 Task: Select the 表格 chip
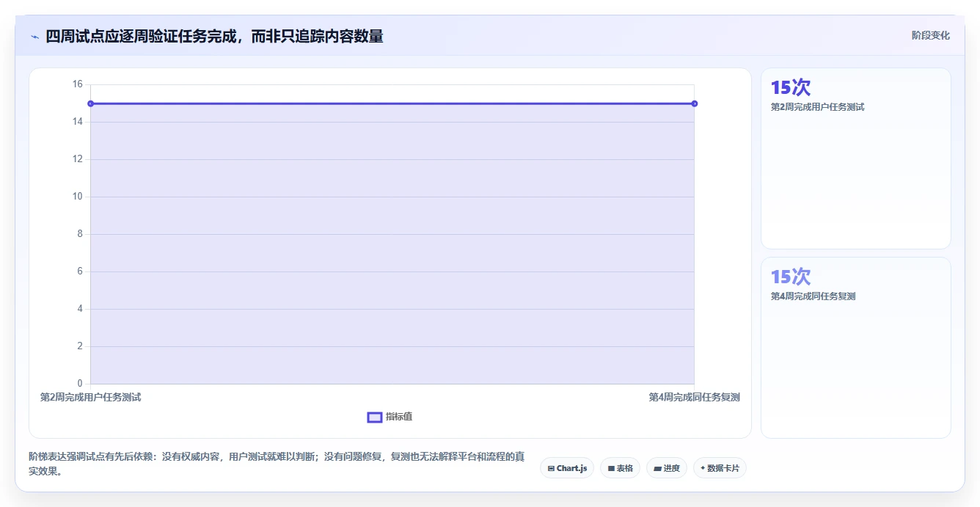(620, 468)
